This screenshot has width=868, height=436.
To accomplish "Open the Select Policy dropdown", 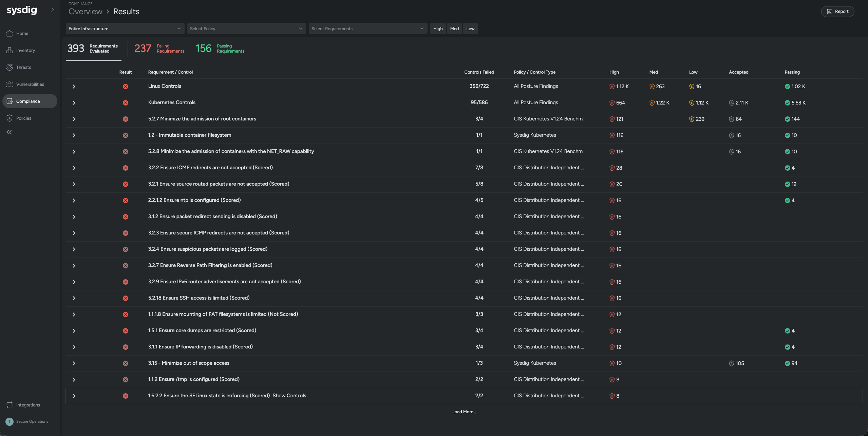I will pyautogui.click(x=246, y=29).
